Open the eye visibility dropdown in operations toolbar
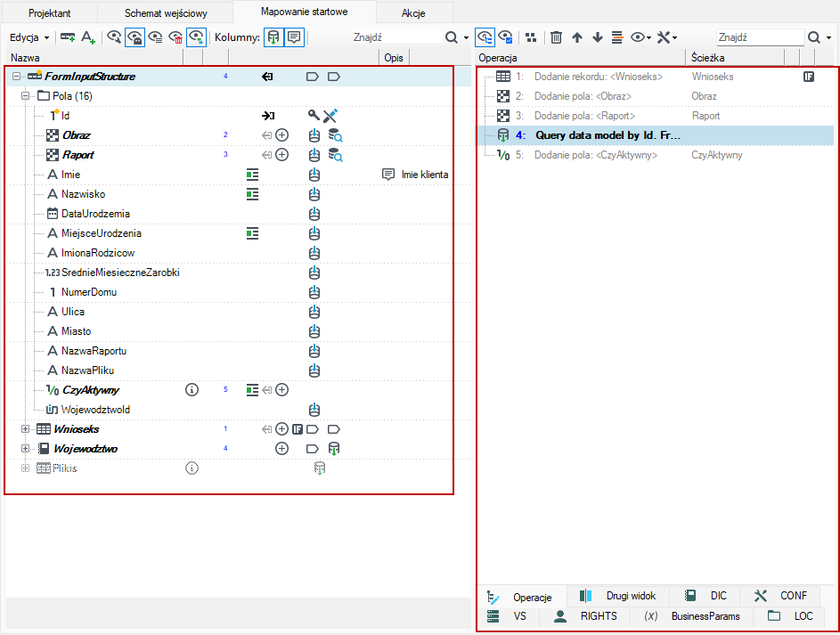The height and width of the screenshot is (635, 840). [x=640, y=37]
